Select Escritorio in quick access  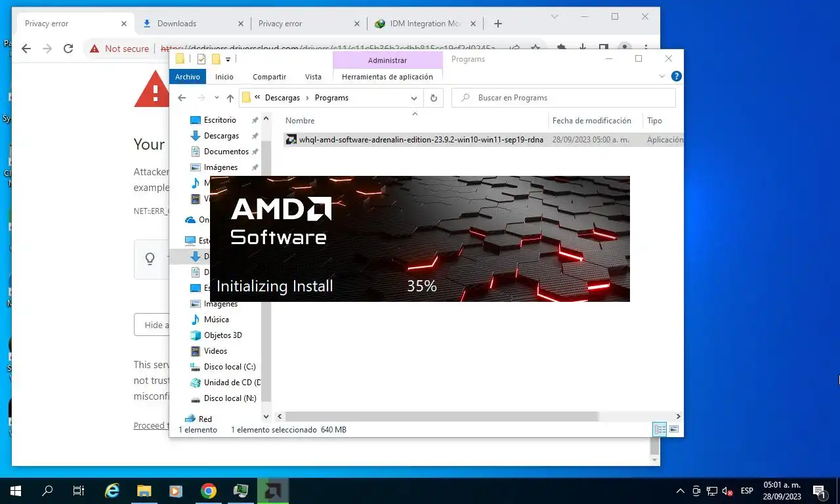tap(220, 120)
